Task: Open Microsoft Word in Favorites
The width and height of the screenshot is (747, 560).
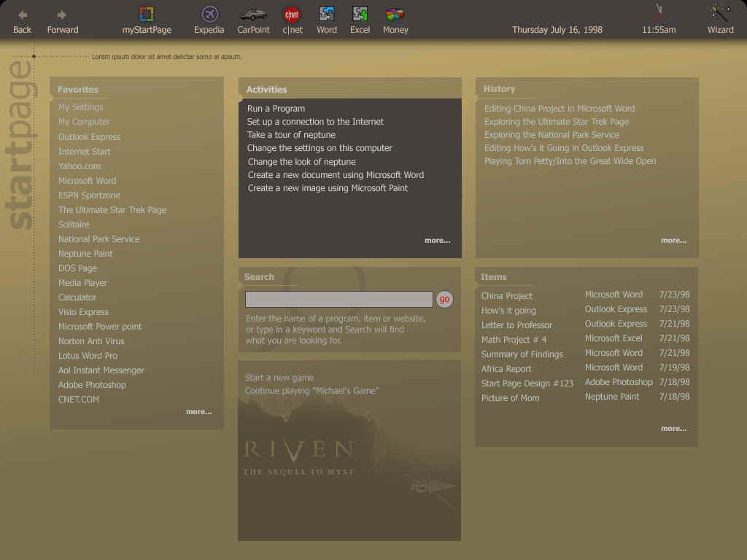Action: [x=87, y=181]
